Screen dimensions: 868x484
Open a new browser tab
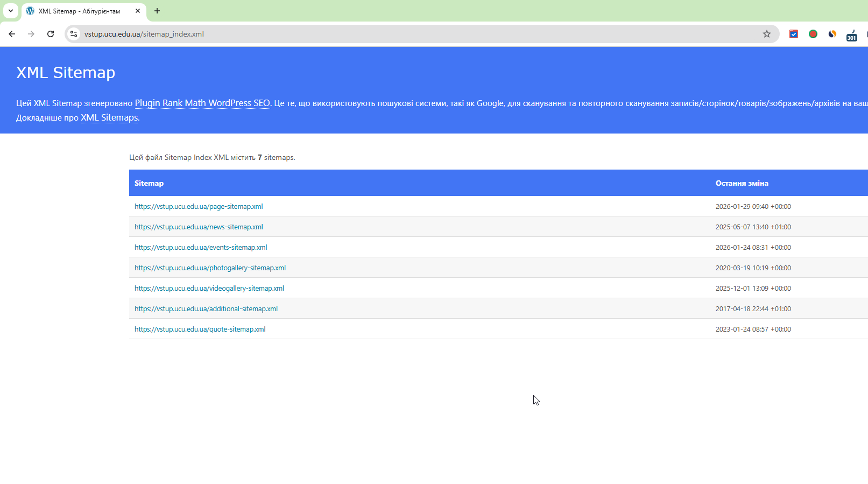[x=157, y=11]
